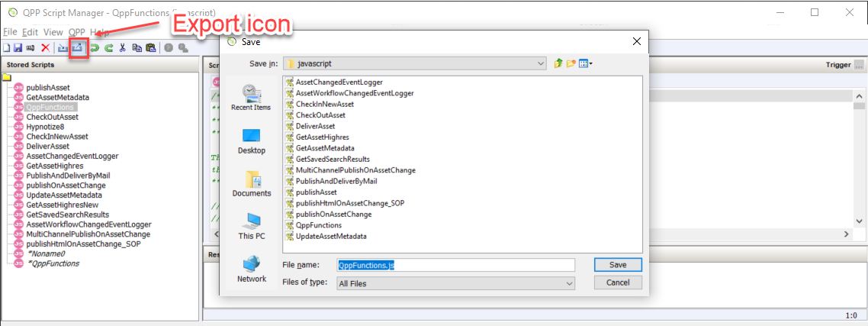Select UpdateAssetMetadata in Stored Scripts tree
Viewport: 868px width, 326px height.
(63, 195)
